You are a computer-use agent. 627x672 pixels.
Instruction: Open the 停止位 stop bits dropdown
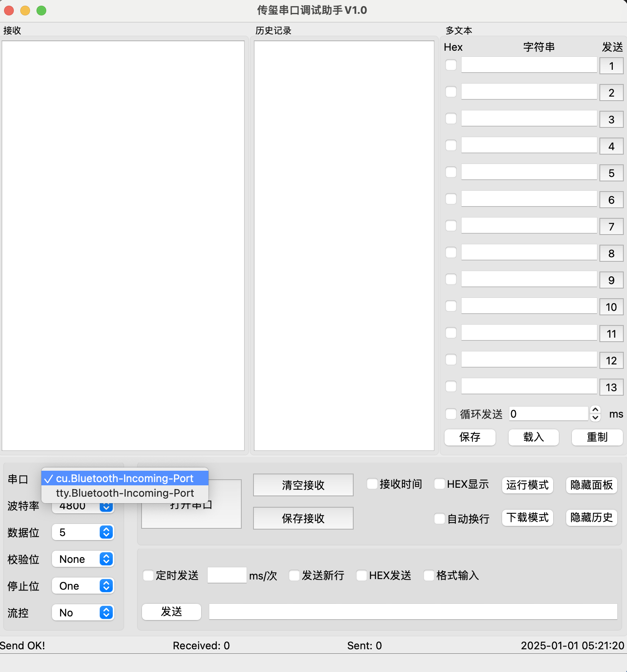coord(83,586)
